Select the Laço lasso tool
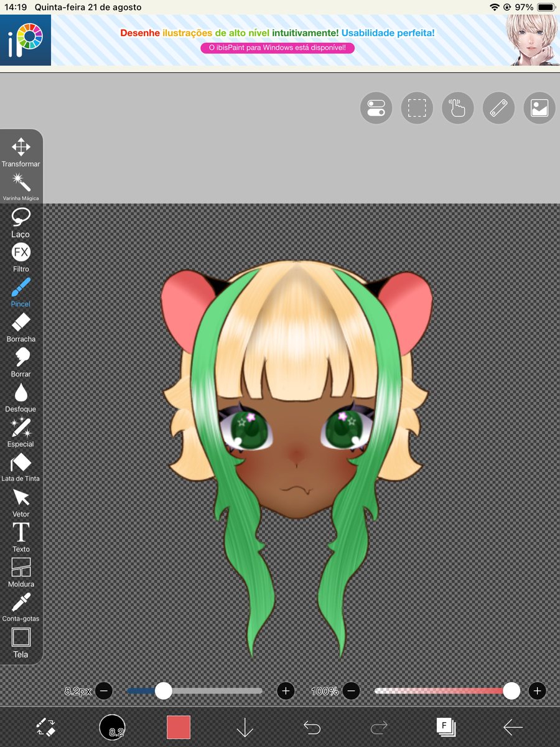The image size is (560, 747). click(21, 222)
